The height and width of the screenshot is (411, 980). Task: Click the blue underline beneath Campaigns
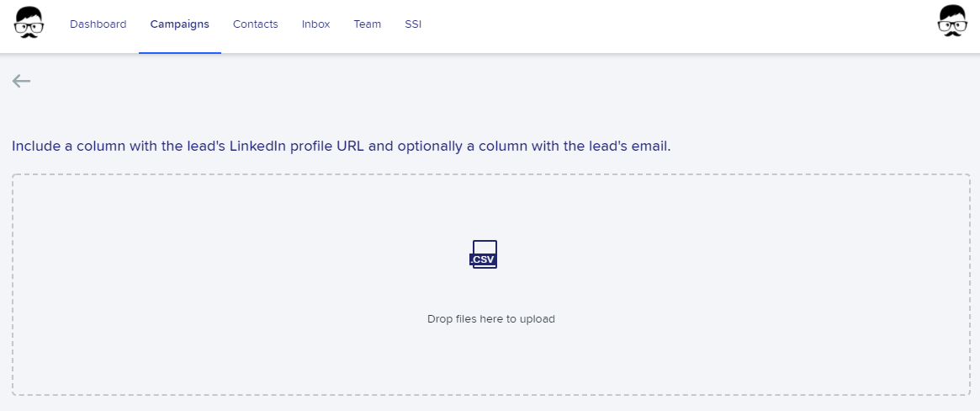180,52
